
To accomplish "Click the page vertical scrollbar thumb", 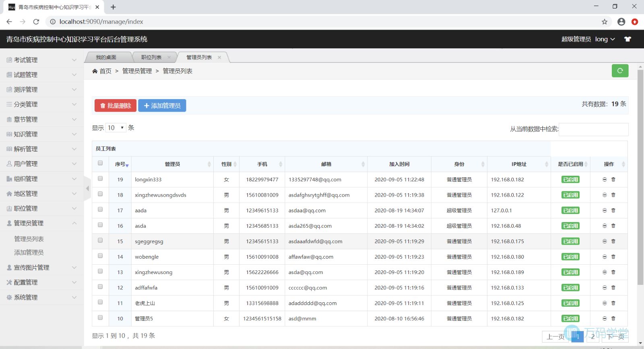I will (x=640, y=177).
